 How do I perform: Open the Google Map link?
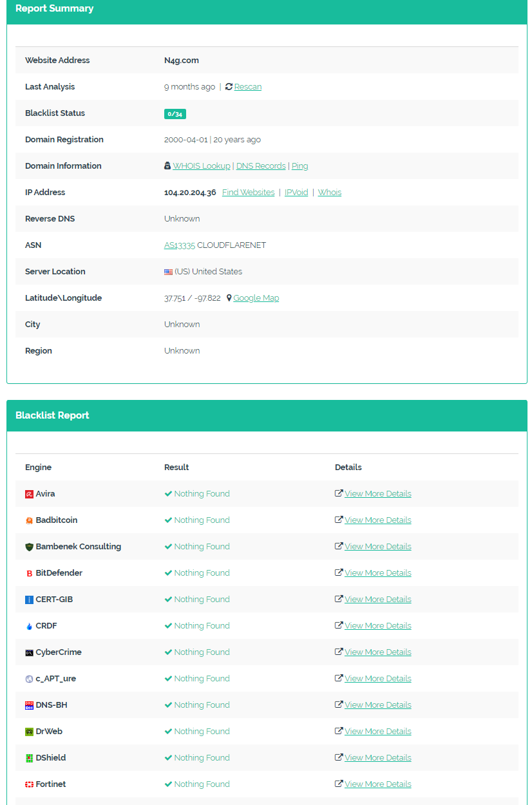coord(256,298)
